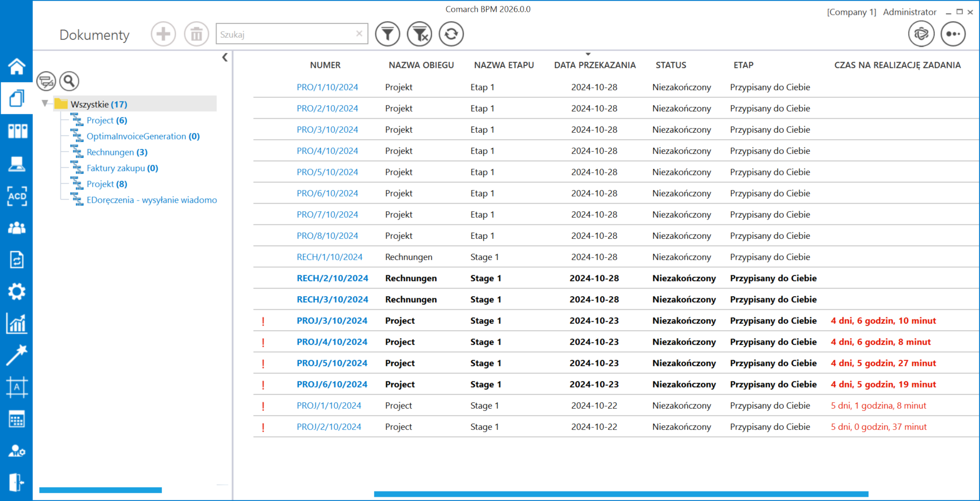Open the ACD sidebar icon

(x=16, y=196)
